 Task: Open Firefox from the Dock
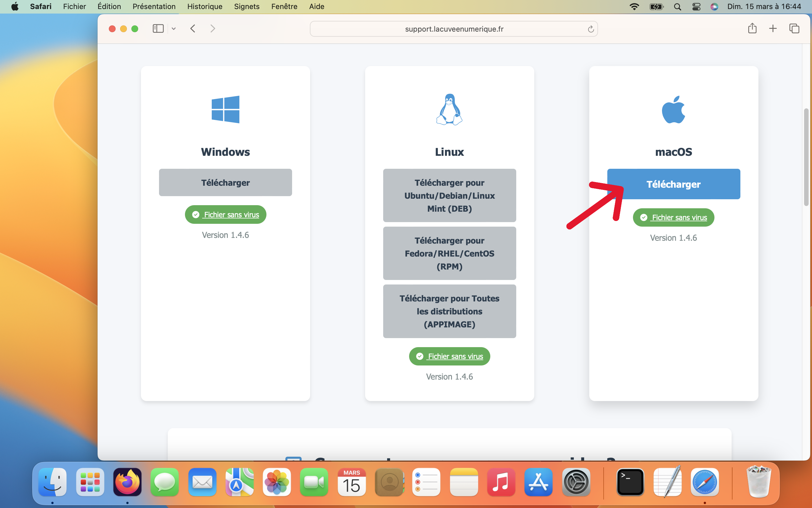pos(127,482)
